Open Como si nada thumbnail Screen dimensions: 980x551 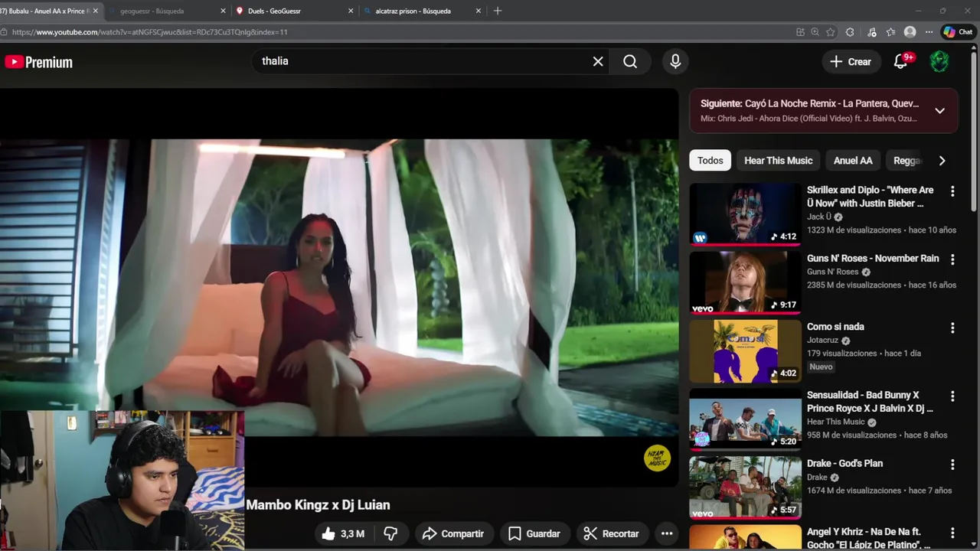click(745, 350)
